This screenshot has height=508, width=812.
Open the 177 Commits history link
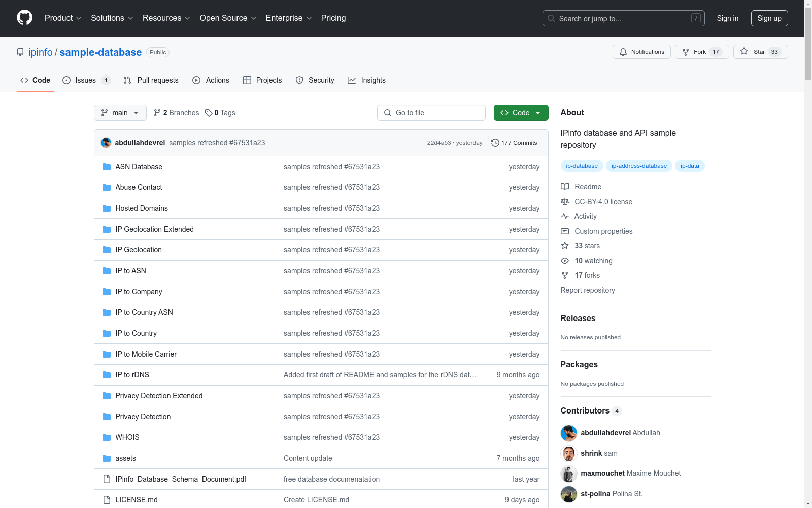(x=514, y=143)
